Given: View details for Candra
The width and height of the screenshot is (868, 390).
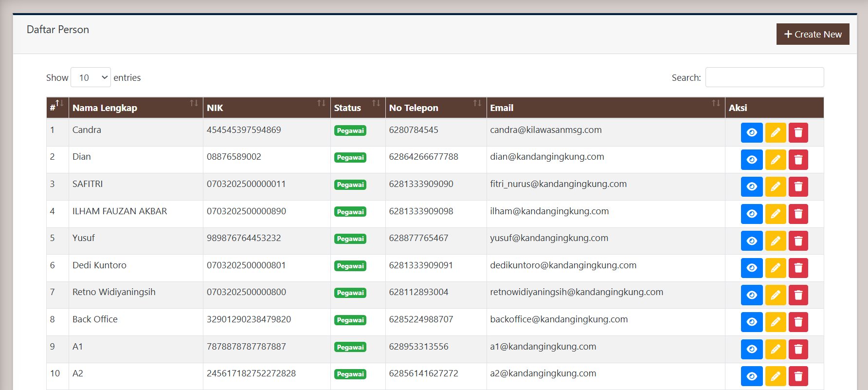Looking at the screenshot, I should tap(751, 132).
